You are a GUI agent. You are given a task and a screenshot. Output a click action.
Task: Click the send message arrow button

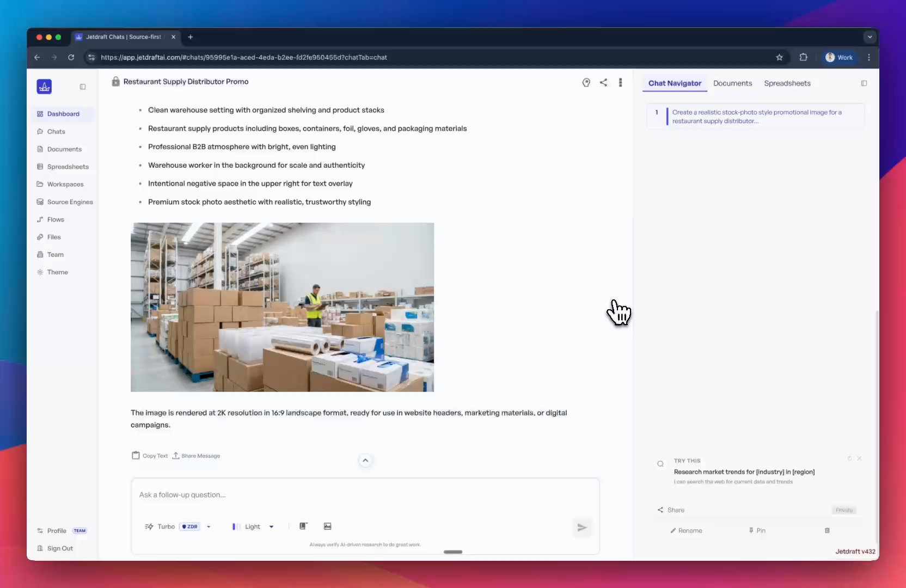click(x=582, y=528)
